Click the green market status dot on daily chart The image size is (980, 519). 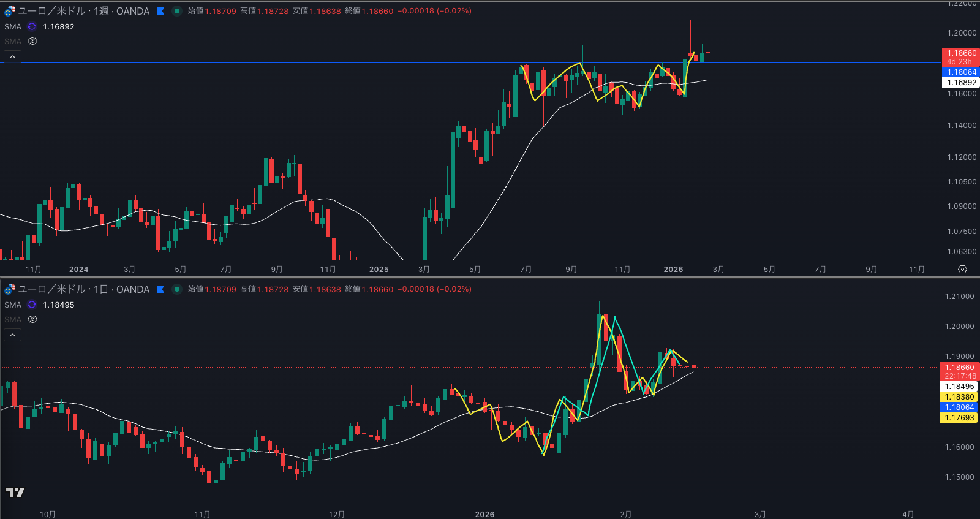coord(177,289)
